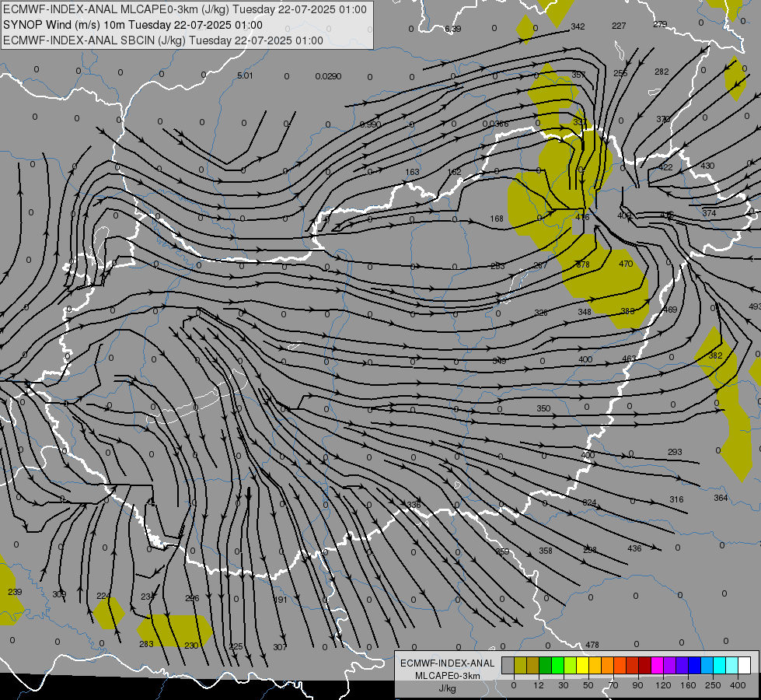This screenshot has height=700, width=761.
Task: Click the map value 470
Action: coord(626,264)
